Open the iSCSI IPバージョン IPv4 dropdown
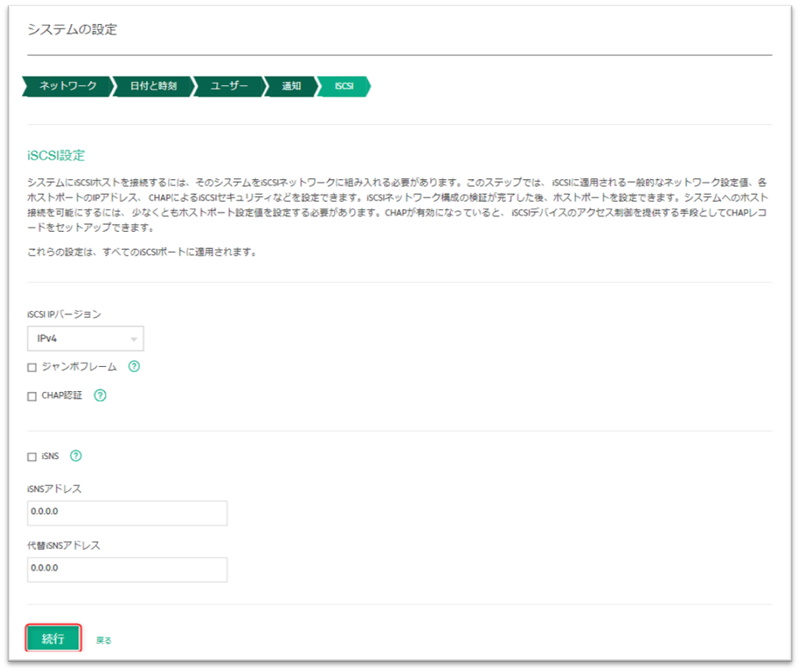 [x=85, y=339]
